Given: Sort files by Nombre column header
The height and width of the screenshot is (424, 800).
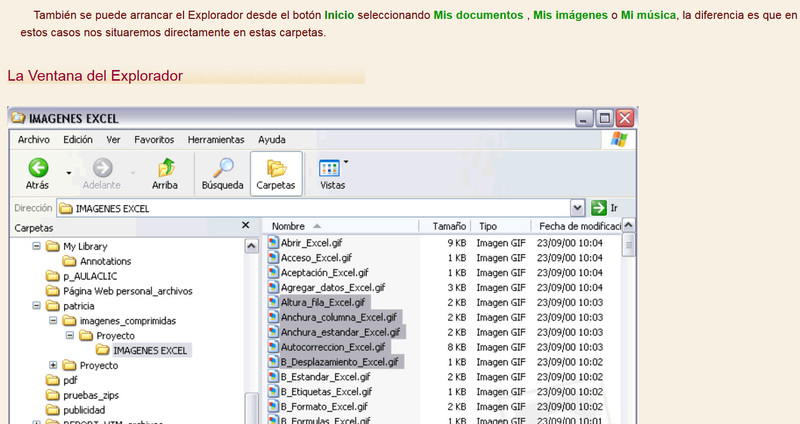Looking at the screenshot, I should pos(289,227).
